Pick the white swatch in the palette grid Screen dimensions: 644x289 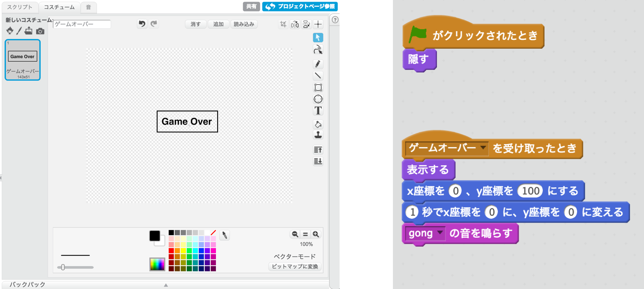click(207, 233)
